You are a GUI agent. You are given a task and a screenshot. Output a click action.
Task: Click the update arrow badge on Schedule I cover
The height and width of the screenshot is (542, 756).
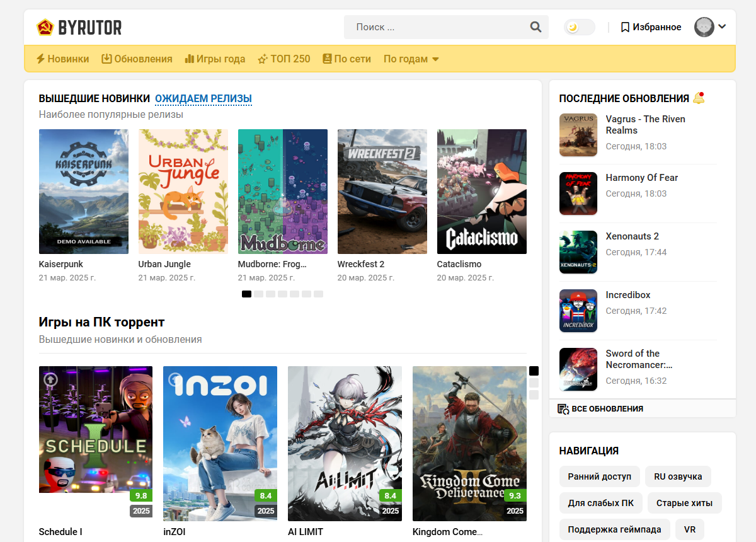click(50, 379)
